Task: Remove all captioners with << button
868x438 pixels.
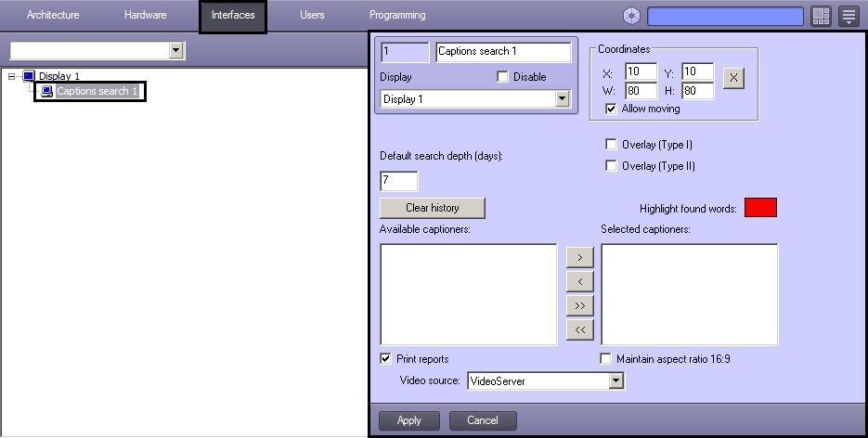Action: point(579,329)
